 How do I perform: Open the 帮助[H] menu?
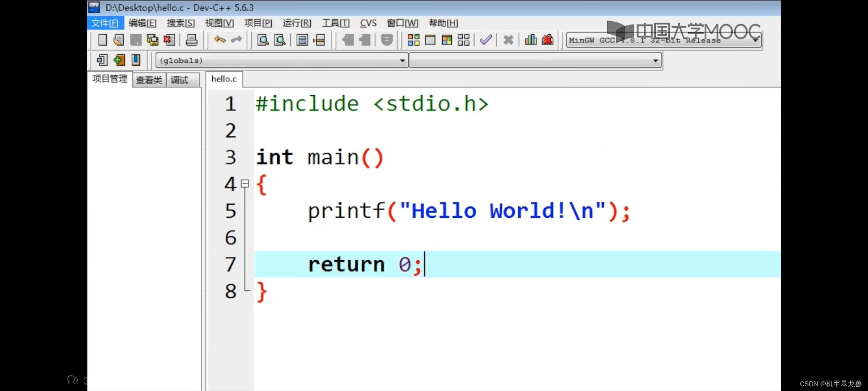[x=443, y=23]
